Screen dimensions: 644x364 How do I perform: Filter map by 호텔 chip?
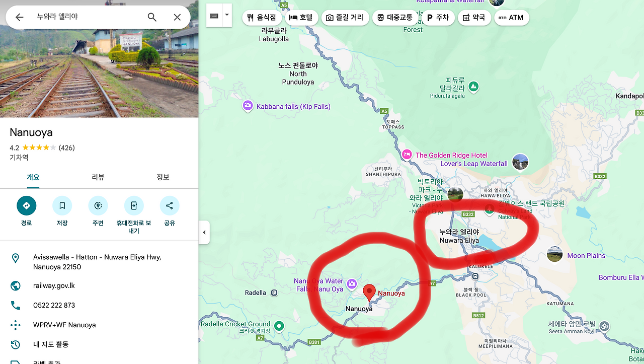pyautogui.click(x=301, y=18)
